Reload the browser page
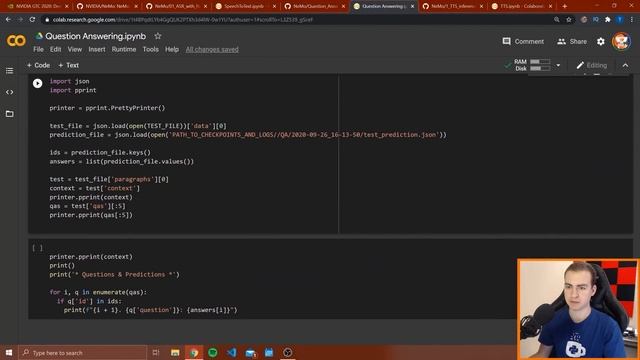The width and height of the screenshot is (640, 360). (32, 19)
